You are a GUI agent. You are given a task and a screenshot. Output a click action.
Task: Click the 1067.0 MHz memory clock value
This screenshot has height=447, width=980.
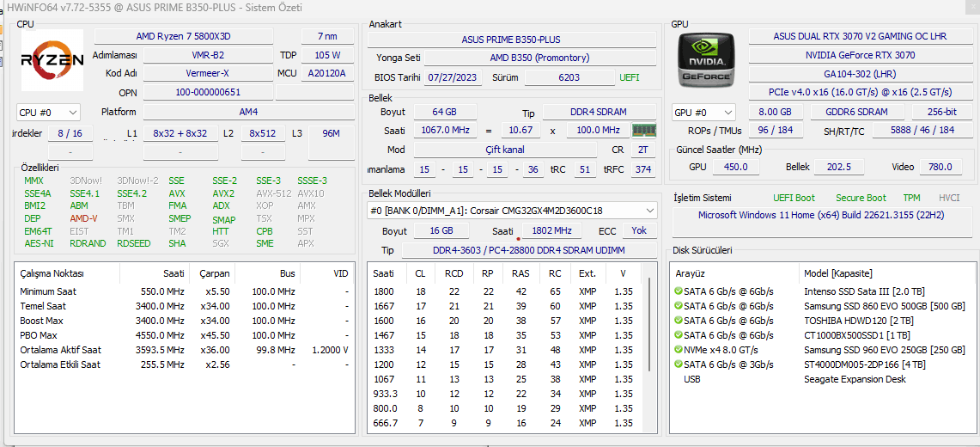tap(444, 130)
